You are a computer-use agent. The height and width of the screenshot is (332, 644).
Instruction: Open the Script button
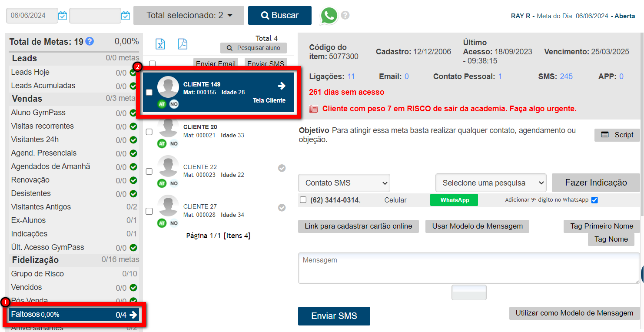[x=617, y=135]
